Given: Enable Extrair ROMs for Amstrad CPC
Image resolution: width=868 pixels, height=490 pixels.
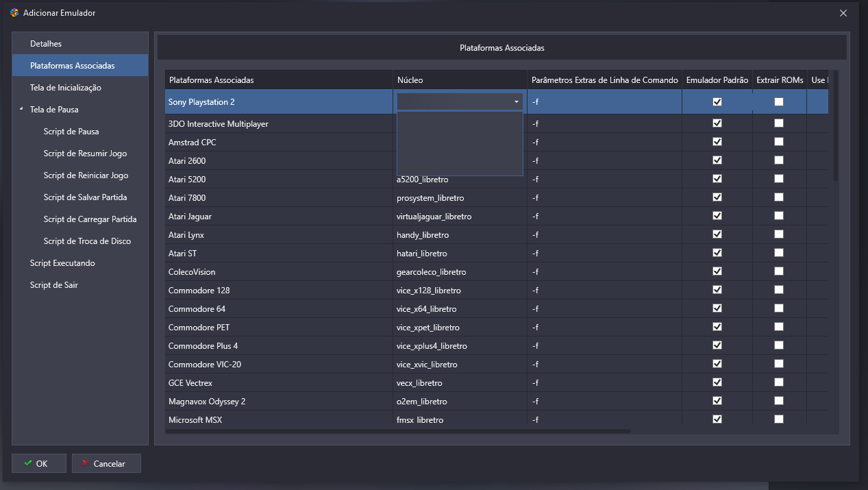Looking at the screenshot, I should coord(779,142).
